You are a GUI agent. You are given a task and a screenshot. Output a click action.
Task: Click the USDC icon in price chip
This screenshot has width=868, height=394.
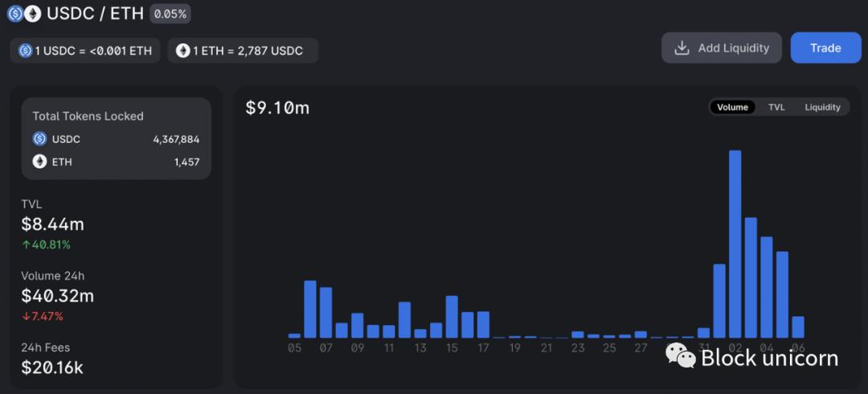[x=25, y=51]
